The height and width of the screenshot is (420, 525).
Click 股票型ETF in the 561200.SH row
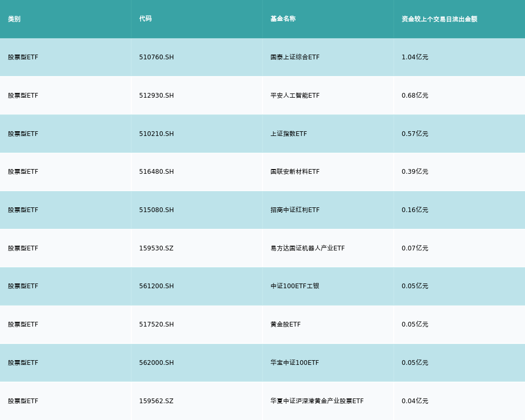pyautogui.click(x=23, y=286)
